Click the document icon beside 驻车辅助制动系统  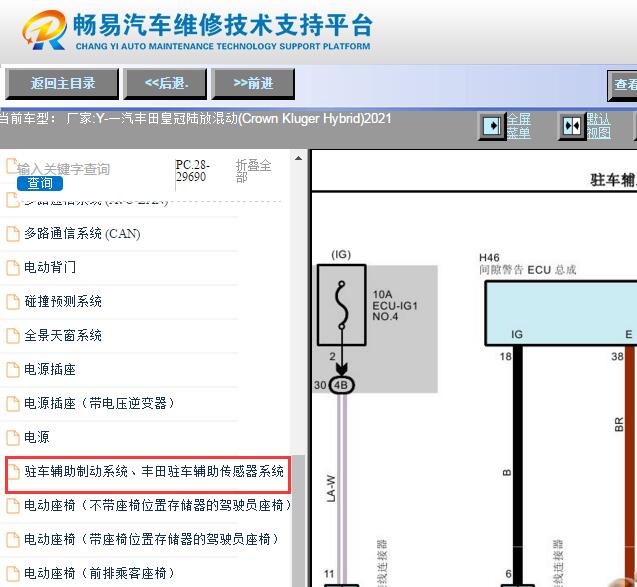[13, 471]
